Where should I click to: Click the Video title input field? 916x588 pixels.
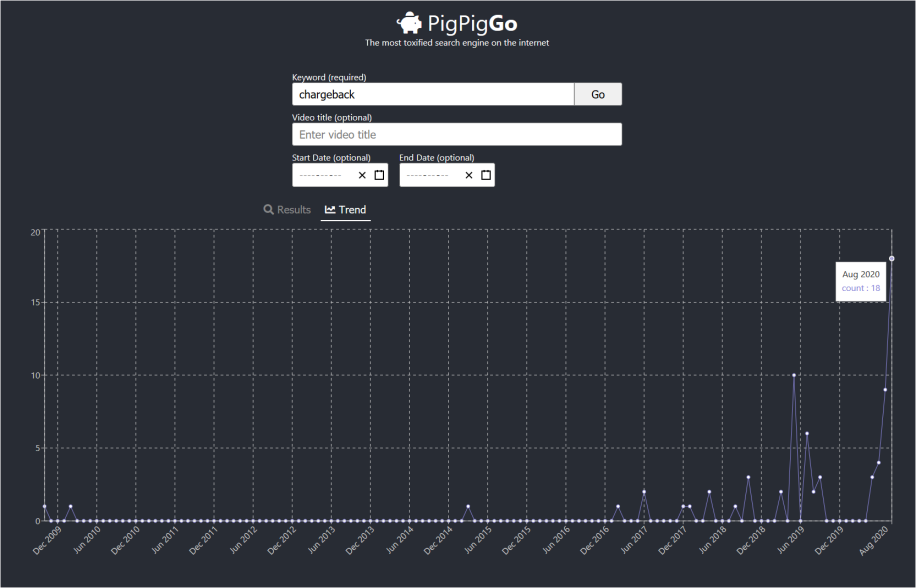tap(457, 134)
